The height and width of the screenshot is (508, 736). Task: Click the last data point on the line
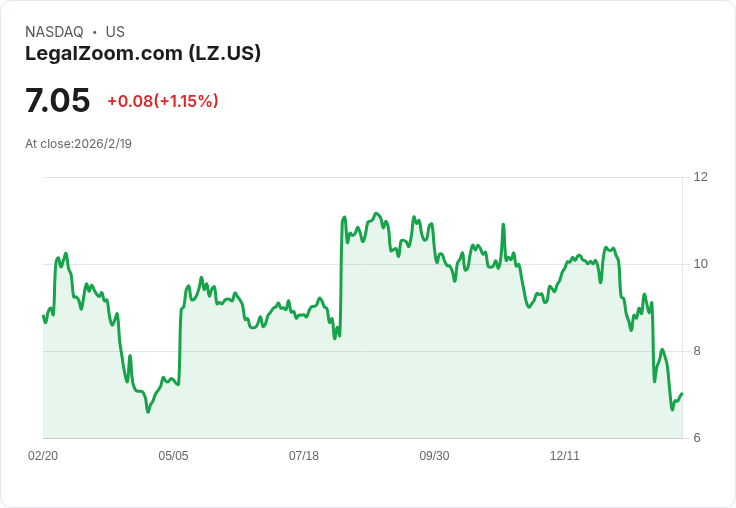point(681,394)
